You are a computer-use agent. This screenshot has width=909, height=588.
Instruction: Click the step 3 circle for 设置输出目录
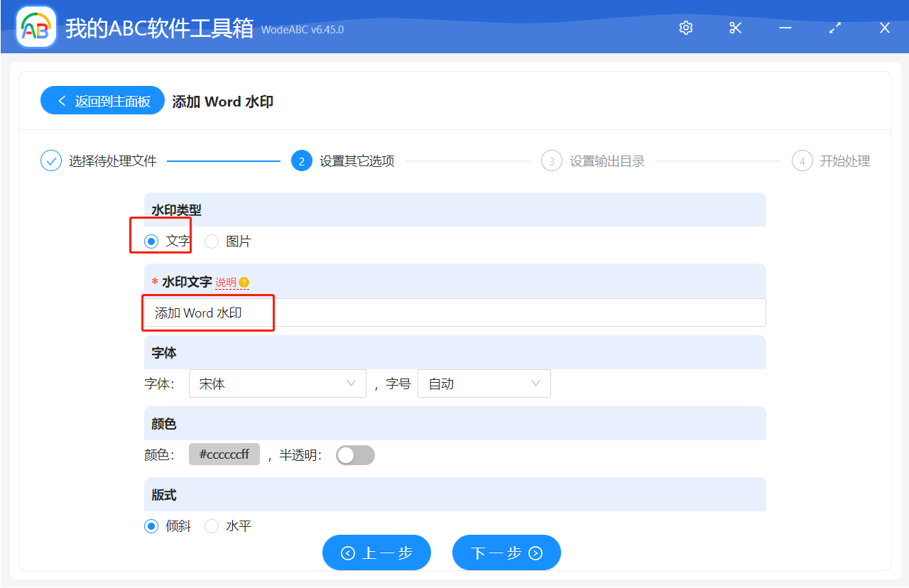pyautogui.click(x=552, y=160)
